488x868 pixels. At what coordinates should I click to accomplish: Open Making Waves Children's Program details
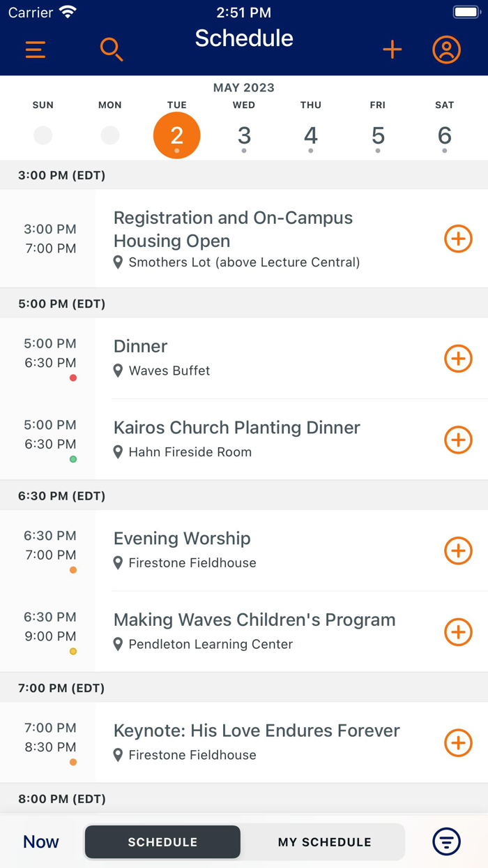tap(254, 620)
